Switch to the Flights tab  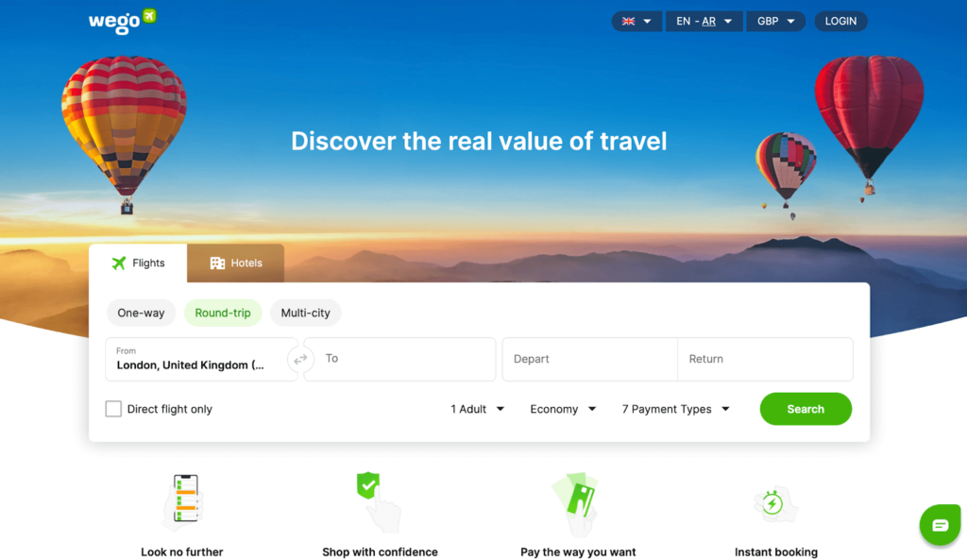pyautogui.click(x=138, y=263)
